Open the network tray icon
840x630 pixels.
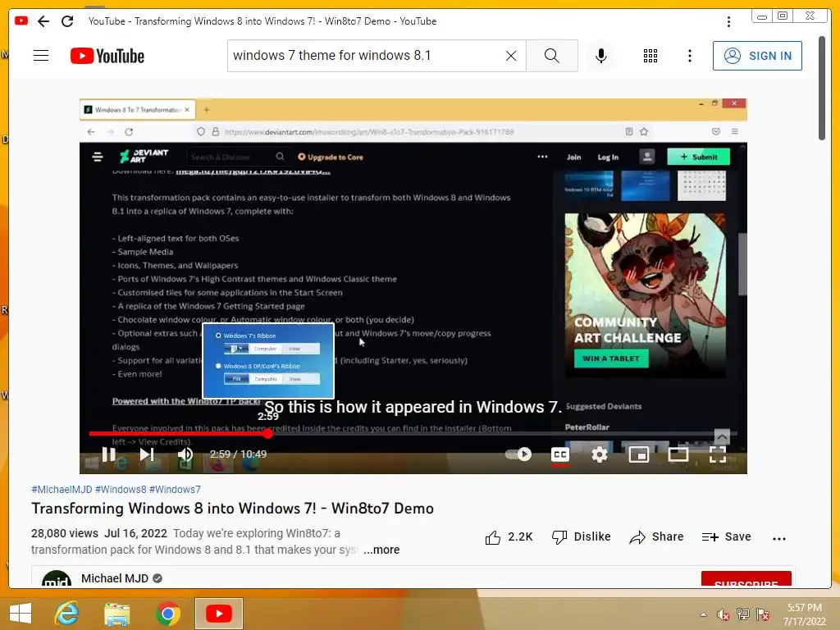click(743, 614)
